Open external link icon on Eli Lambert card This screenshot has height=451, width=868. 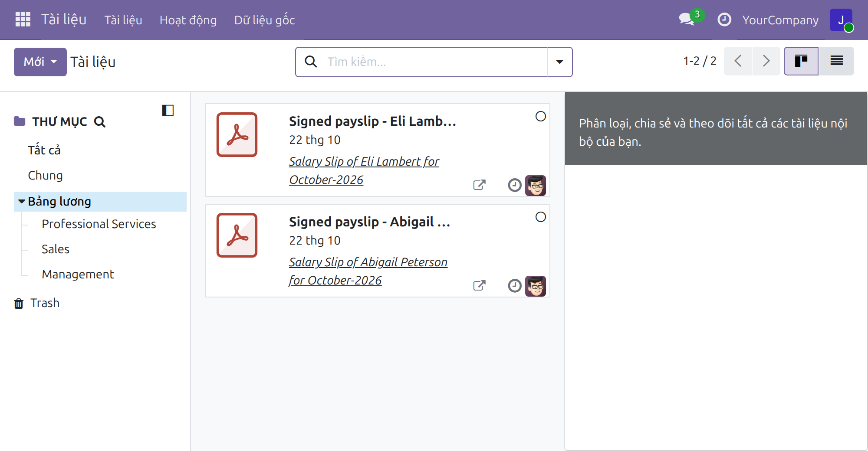[x=479, y=185]
